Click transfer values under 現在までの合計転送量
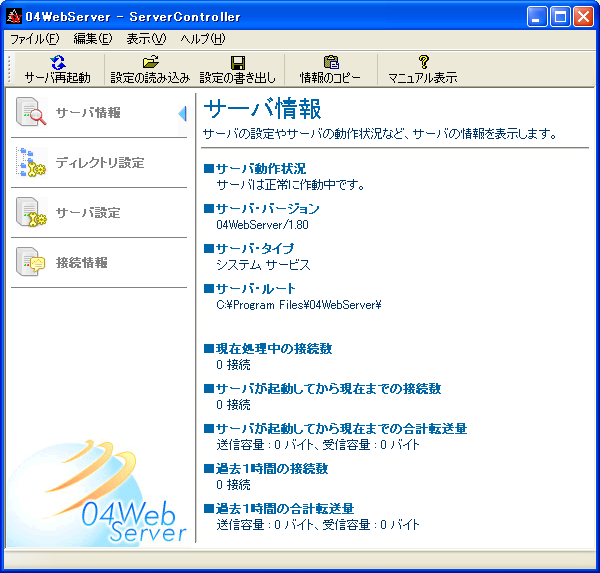The image size is (600, 573). [x=318, y=445]
